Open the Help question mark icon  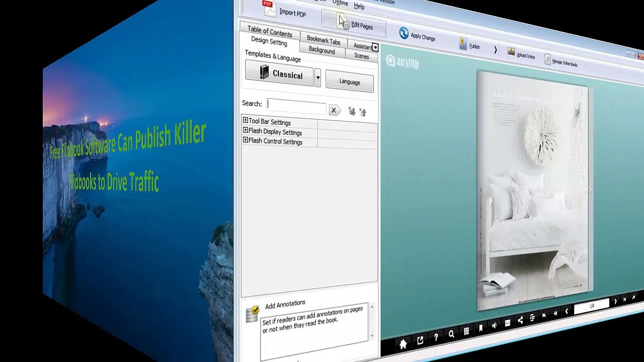point(436,337)
